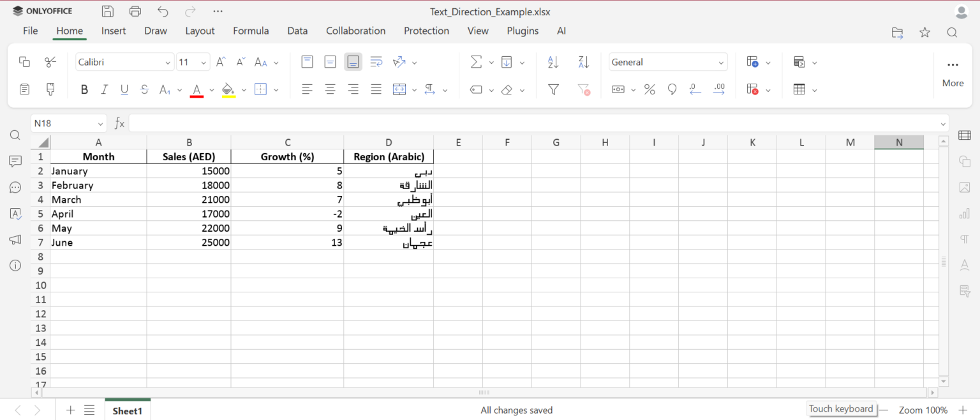Clear the filter with Clear Filter icon
Viewport: 980px width, 420px height.
click(x=584, y=89)
